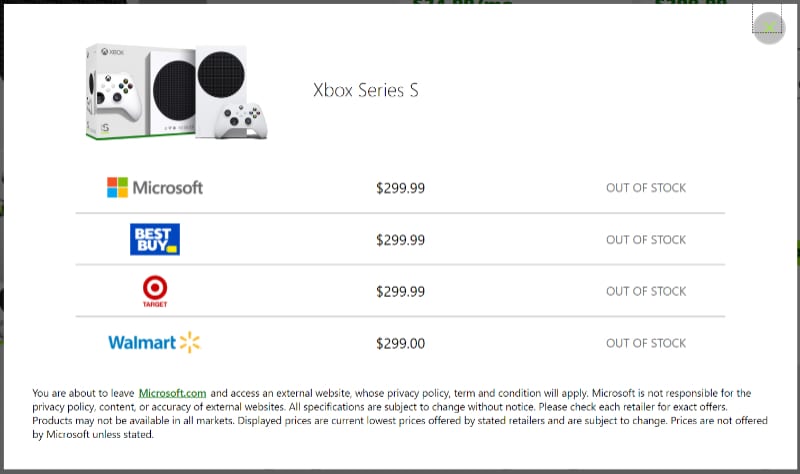The width and height of the screenshot is (800, 474).
Task: Click Target's OUT OF STOCK status
Action: click(646, 292)
